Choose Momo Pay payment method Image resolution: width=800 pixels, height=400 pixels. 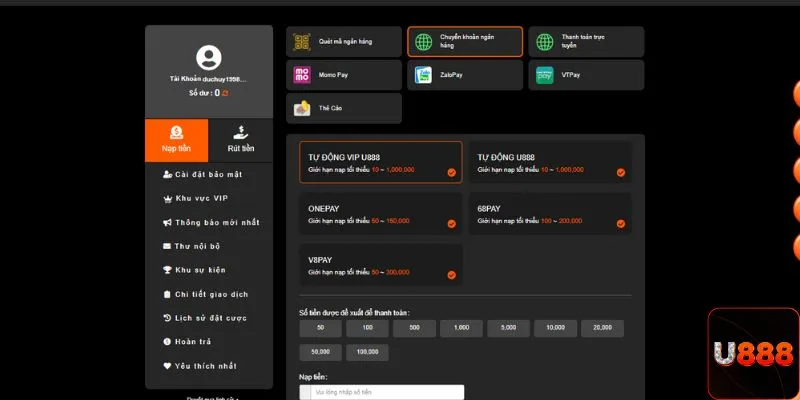344,75
